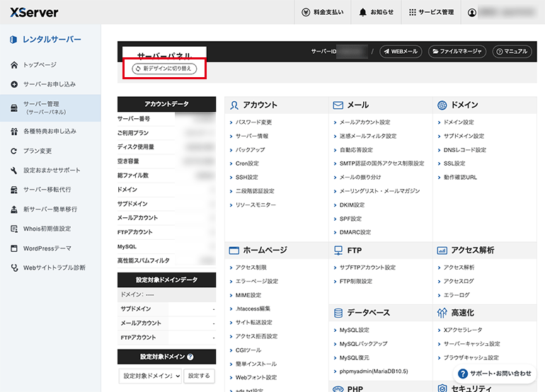This screenshot has width=545, height=392.
Task: Open the サポート・お問い合わせ floating button
Action: (x=495, y=374)
